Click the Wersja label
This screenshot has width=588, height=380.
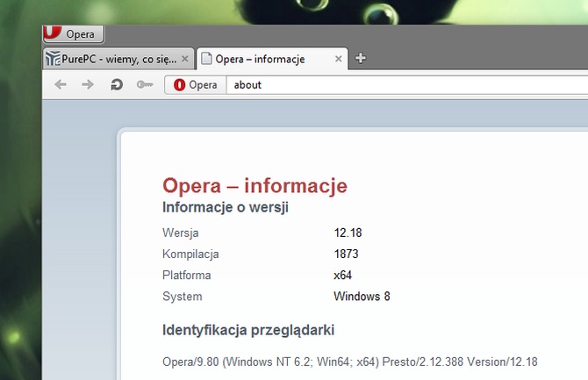(x=181, y=233)
